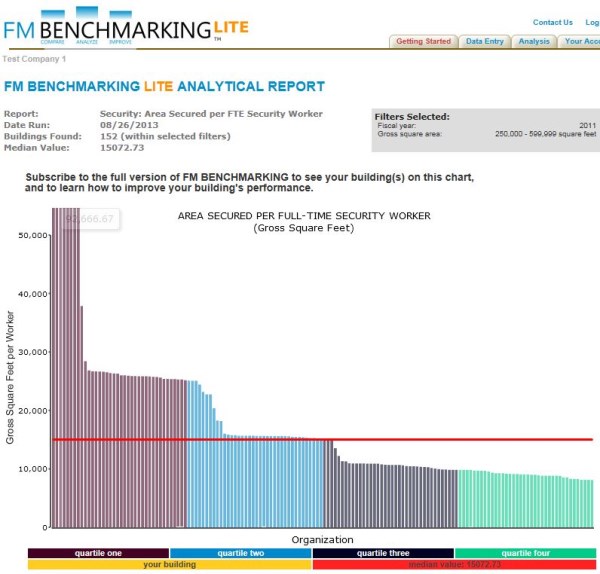Click the Median Value 15072.73 text

[x=122, y=148]
